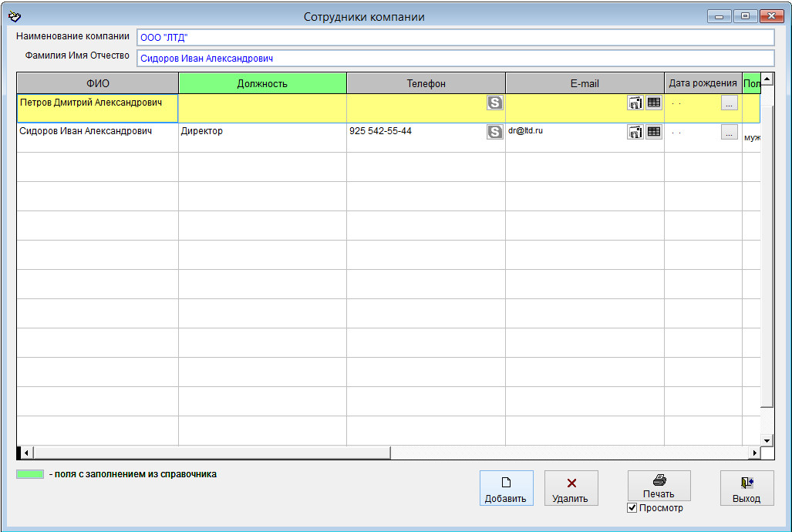
Task: Click the E-mail column header
Action: 585,83
